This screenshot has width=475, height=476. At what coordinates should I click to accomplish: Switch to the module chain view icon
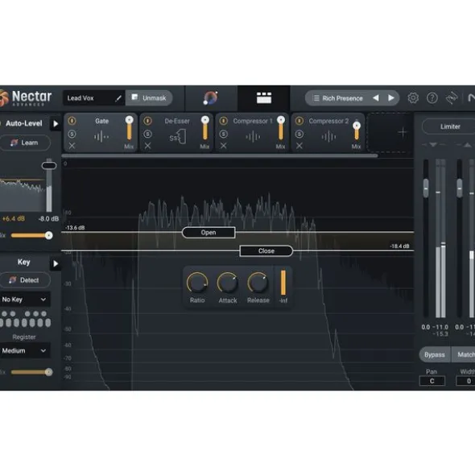(x=264, y=97)
